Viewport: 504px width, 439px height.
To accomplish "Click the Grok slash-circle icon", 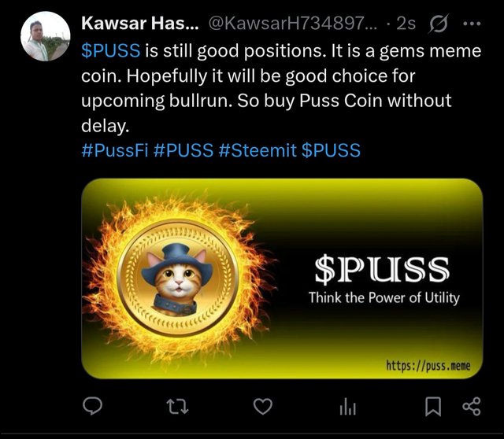I will tap(438, 24).
